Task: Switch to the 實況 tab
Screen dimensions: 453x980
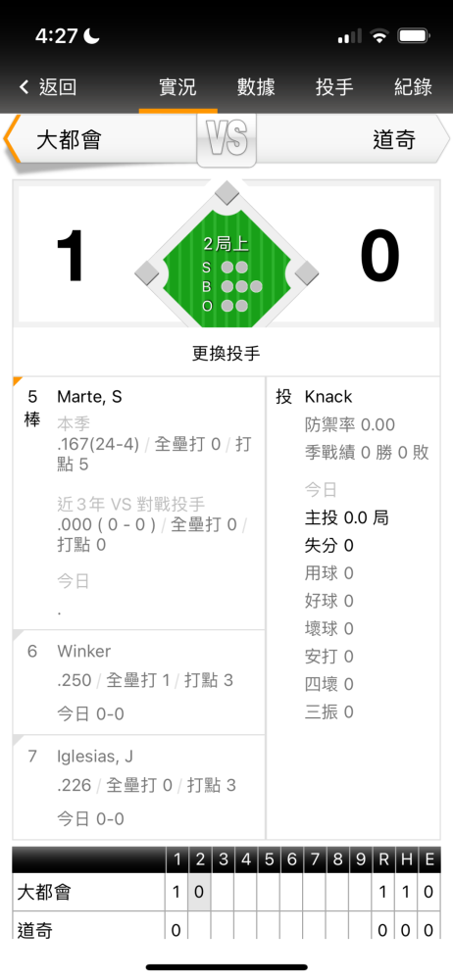Action: tap(177, 87)
